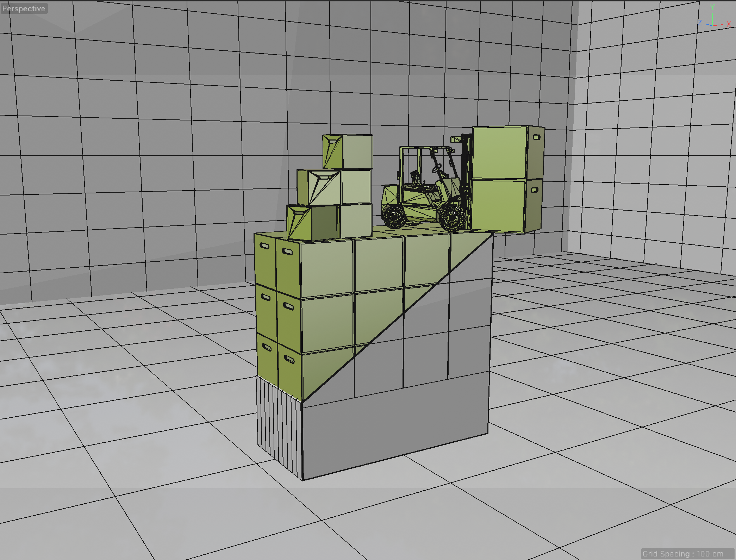Viewport: 736px width, 560px height.
Task: Click handle slot on lower lifted crate
Action: pyautogui.click(x=534, y=190)
